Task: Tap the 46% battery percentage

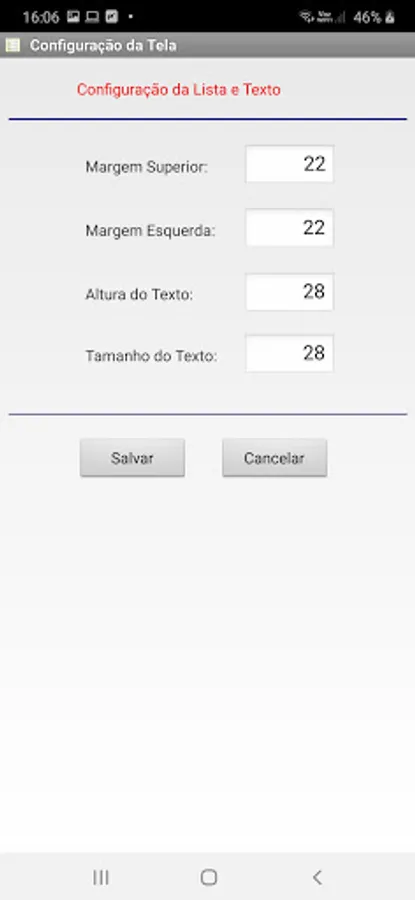Action: click(367, 17)
